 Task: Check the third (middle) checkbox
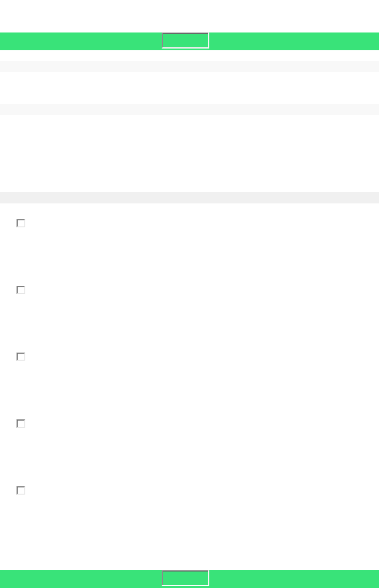click(x=20, y=357)
